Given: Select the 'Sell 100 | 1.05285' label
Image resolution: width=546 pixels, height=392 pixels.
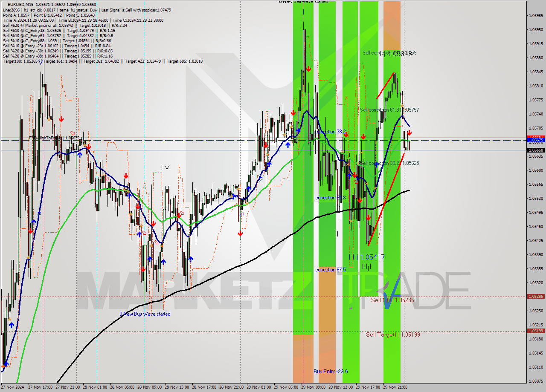Looking at the screenshot, I should [x=392, y=300].
